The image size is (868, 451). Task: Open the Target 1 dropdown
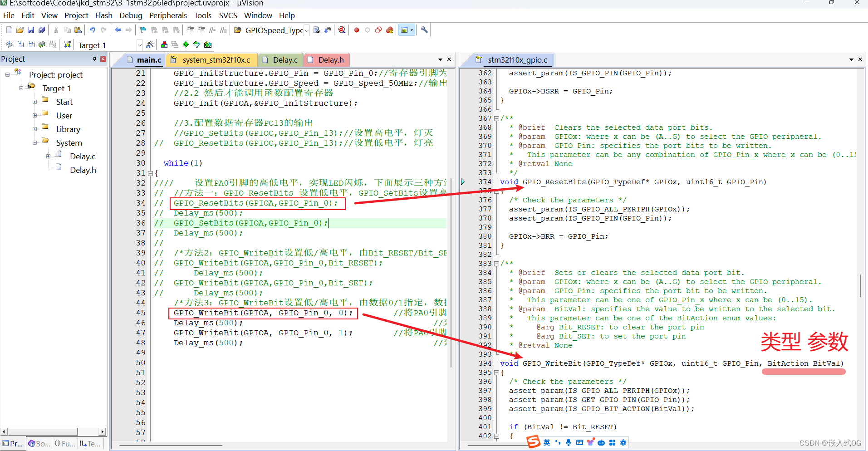click(139, 45)
